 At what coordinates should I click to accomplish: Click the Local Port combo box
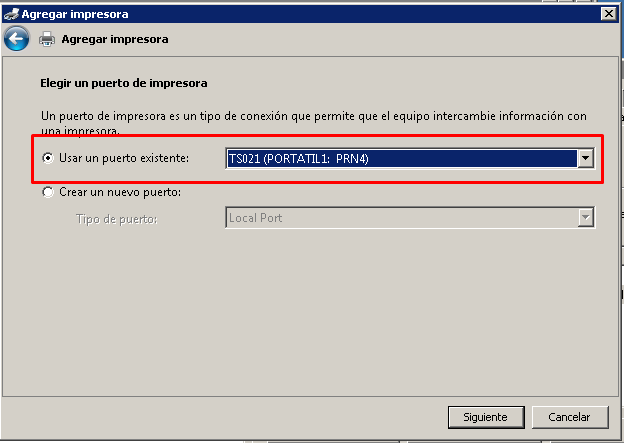pyautogui.click(x=400, y=217)
